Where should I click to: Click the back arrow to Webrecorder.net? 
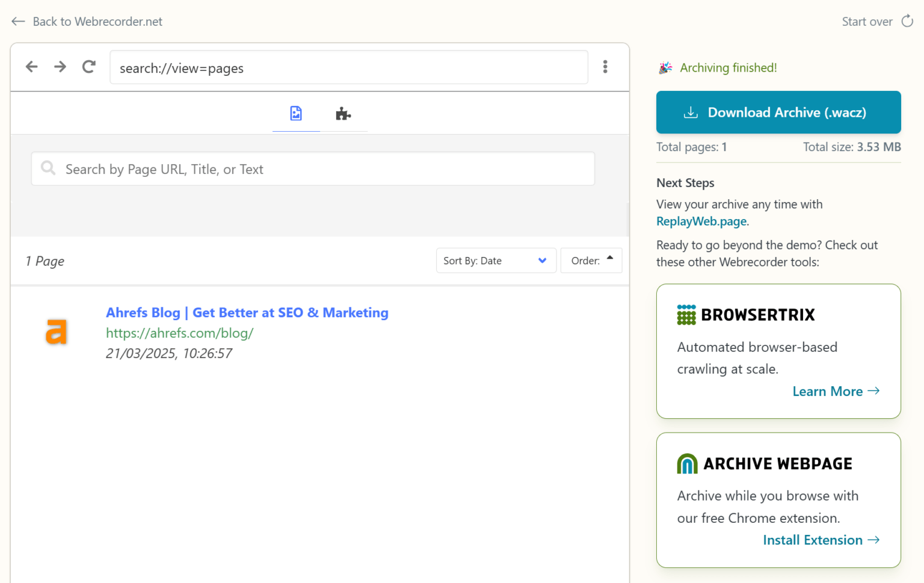18,21
